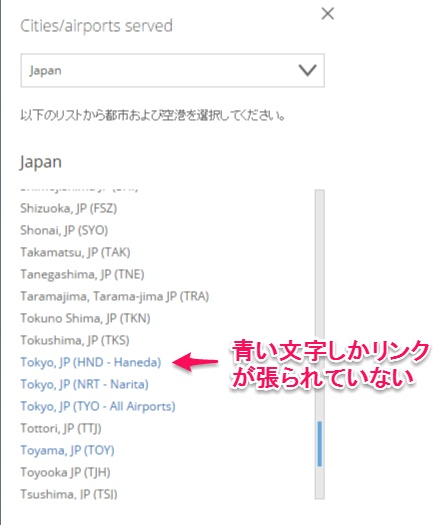This screenshot has height=525, width=433.
Task: Select Toyama, JP (TOY) link
Action: (67, 450)
